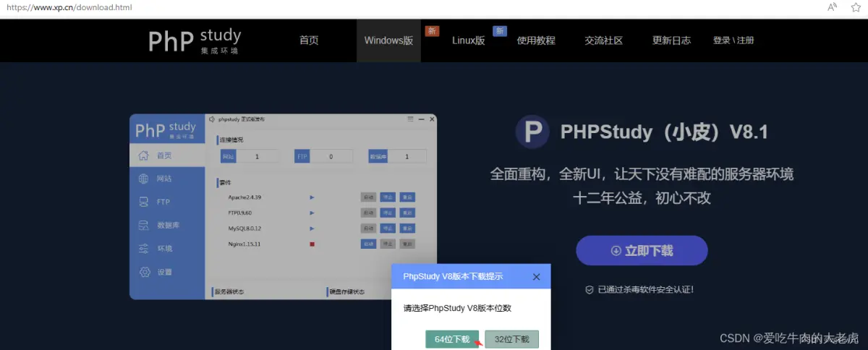Click the 新 badge beside Linux版
The width and height of the screenshot is (868, 350).
click(500, 31)
